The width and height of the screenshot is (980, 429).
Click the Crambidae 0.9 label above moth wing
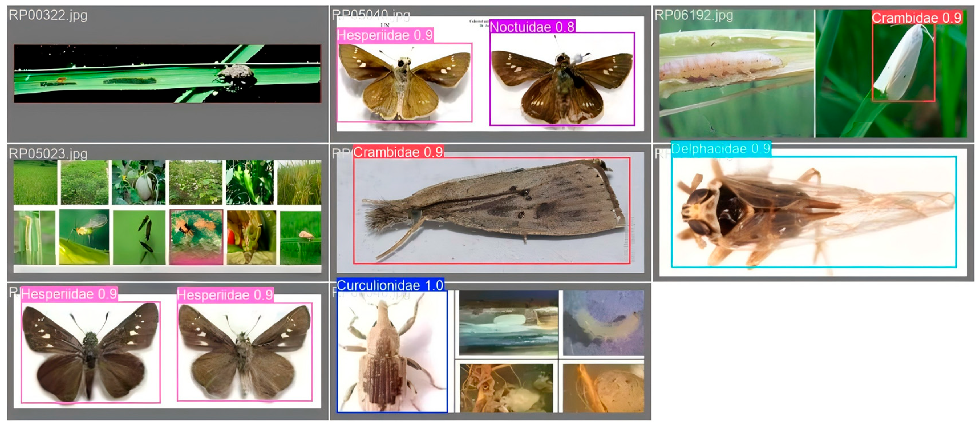(x=398, y=152)
